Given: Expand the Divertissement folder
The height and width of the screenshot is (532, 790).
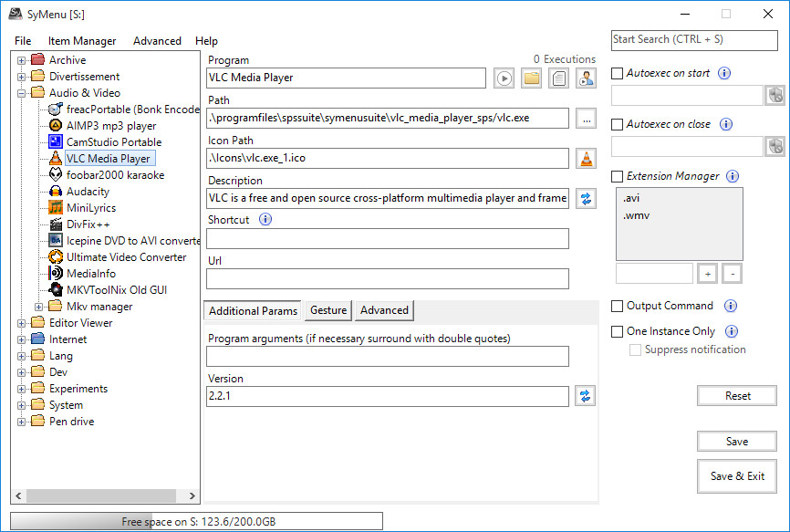Looking at the screenshot, I should tap(21, 77).
